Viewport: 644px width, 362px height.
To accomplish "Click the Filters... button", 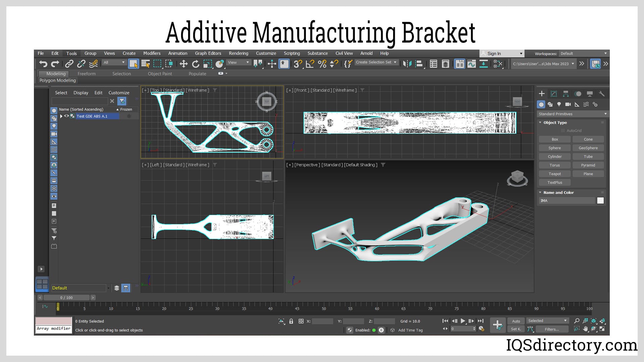I will pos(551,329).
